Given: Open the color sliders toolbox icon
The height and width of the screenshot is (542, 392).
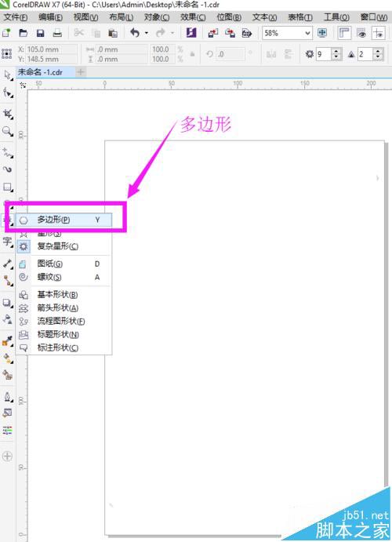Looking at the screenshot, I should click(x=7, y=430).
